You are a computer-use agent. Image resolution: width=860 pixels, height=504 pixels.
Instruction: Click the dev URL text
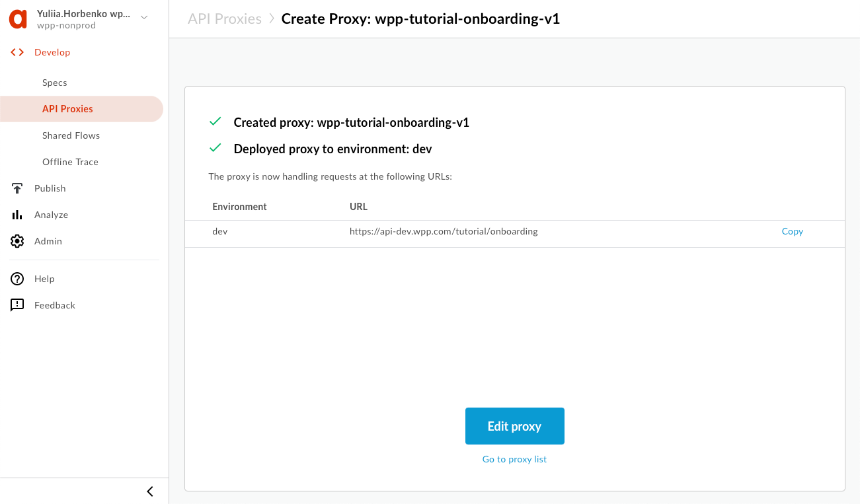point(443,231)
